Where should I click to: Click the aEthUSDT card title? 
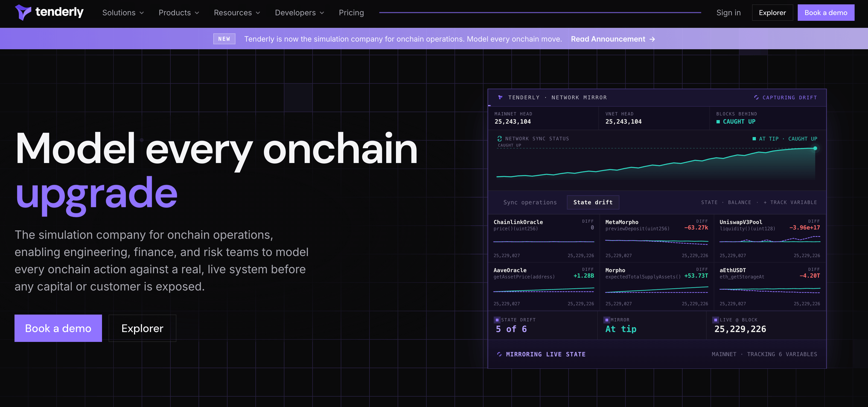coord(733,270)
